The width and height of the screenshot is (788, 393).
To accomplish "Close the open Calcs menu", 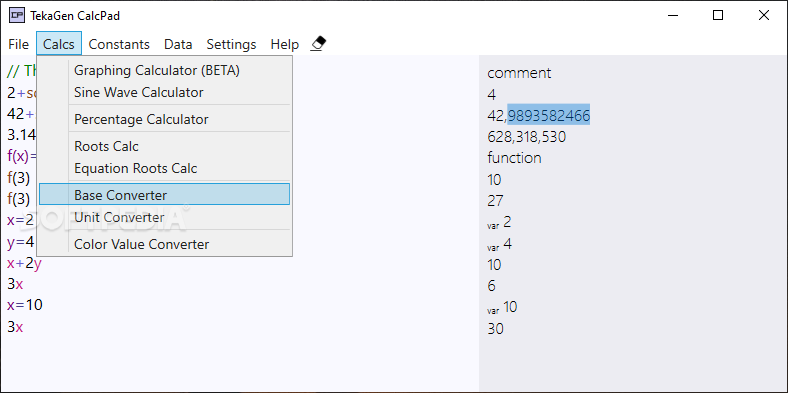I will pyautogui.click(x=59, y=44).
